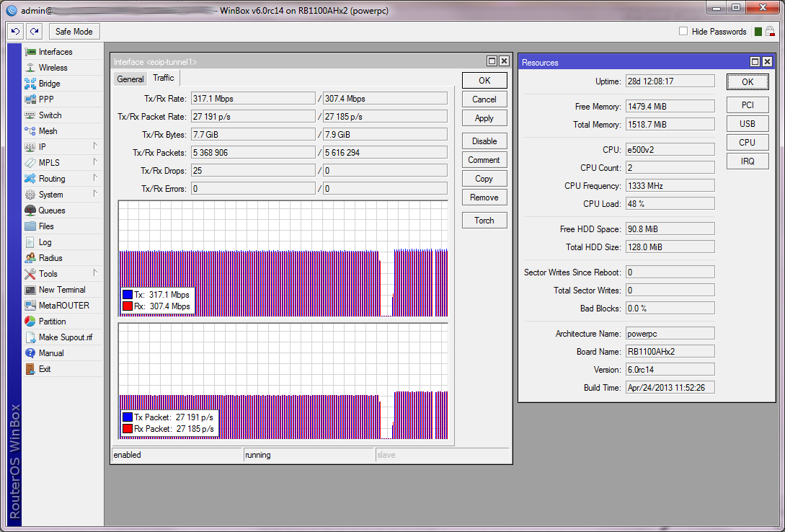
Task: Open the Wireless section icon
Action: (x=30, y=68)
